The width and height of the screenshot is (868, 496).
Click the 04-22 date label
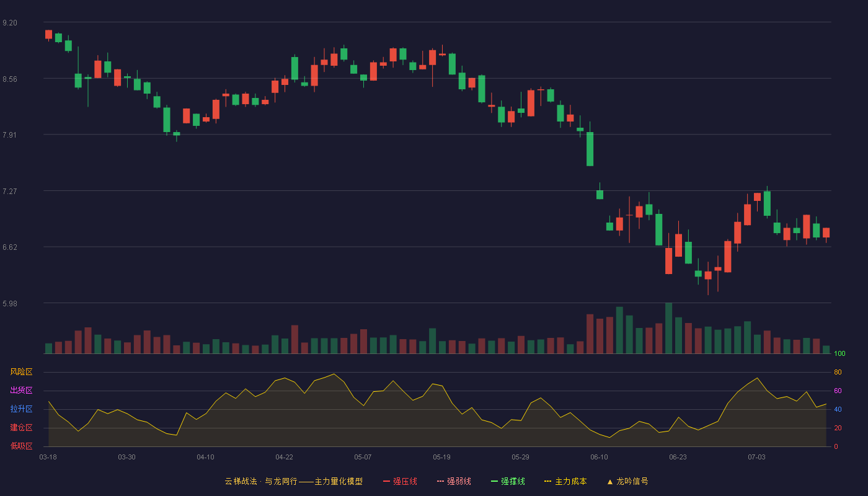tap(285, 457)
